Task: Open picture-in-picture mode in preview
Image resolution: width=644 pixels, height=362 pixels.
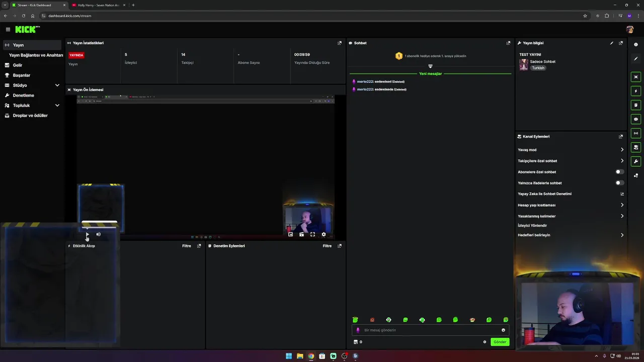Action: 290,234
